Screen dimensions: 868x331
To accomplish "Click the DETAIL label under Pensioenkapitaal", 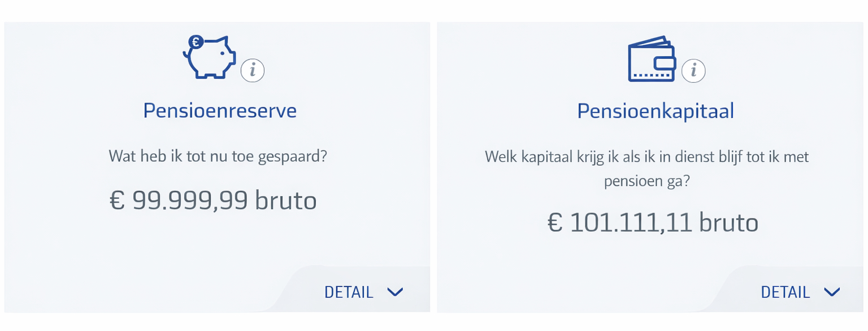I will (x=785, y=292).
